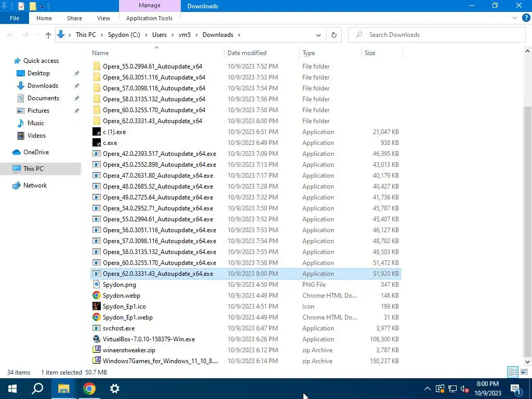Open Videos in navigation pane

36,136
